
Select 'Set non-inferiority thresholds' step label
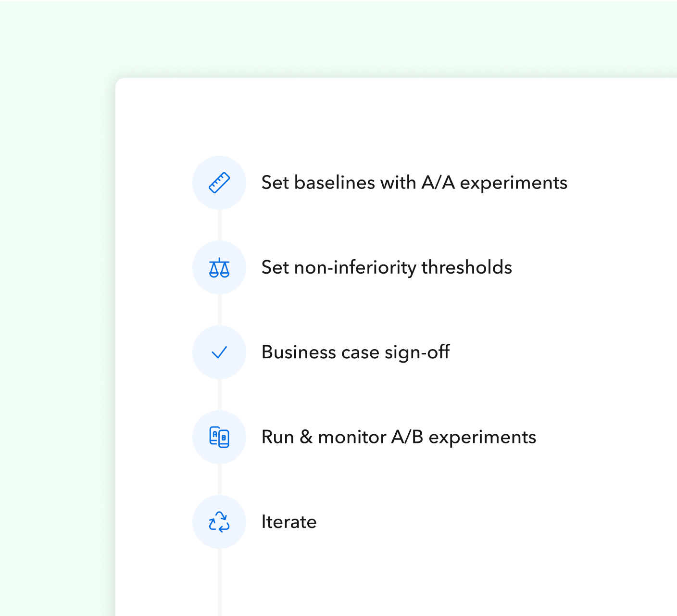387,267
